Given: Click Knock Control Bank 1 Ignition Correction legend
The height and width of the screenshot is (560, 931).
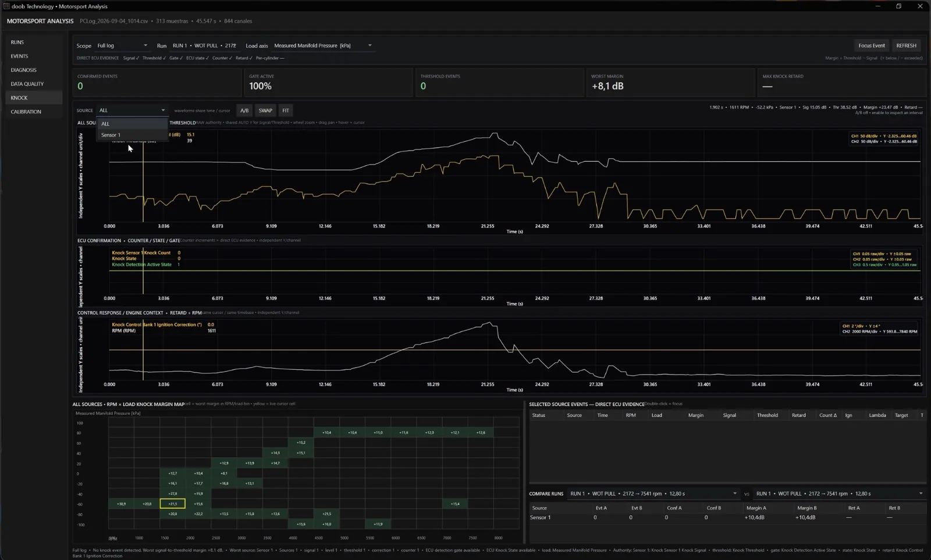Looking at the screenshot, I should point(157,325).
